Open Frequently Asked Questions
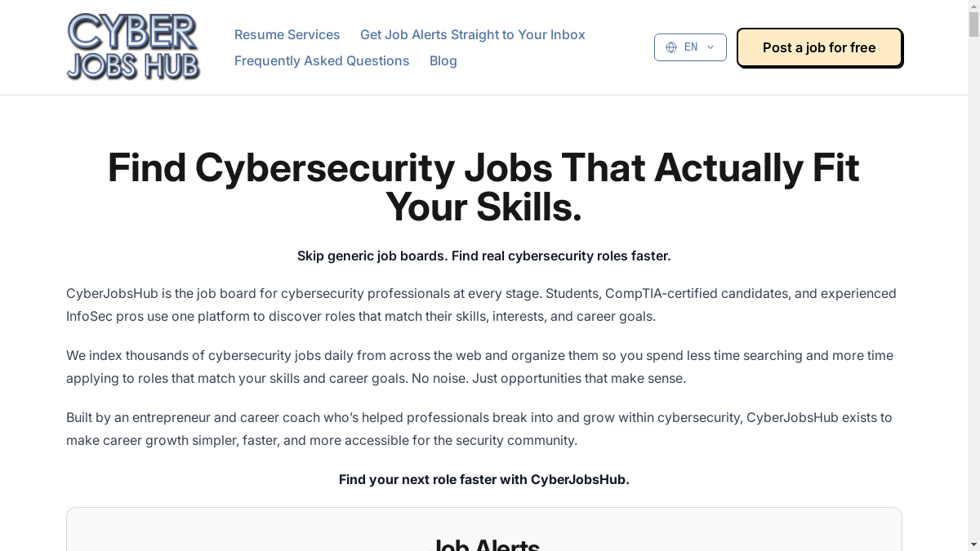 (x=322, y=60)
